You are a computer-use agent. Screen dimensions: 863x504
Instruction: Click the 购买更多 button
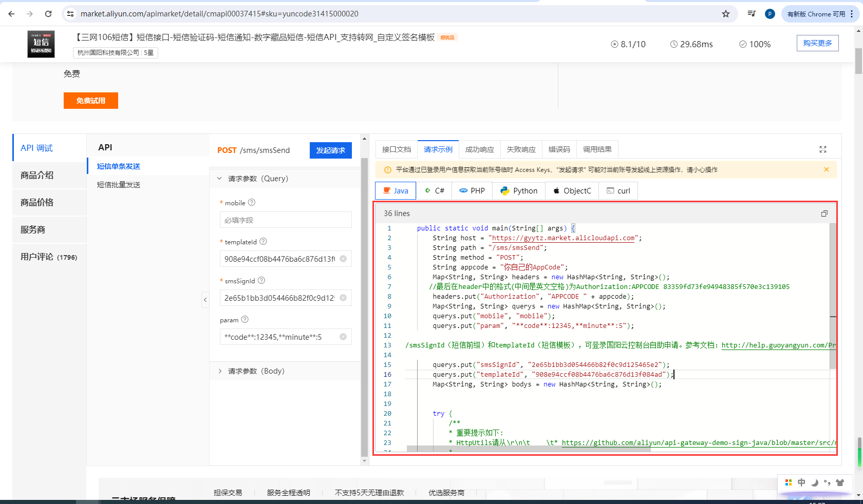(818, 43)
